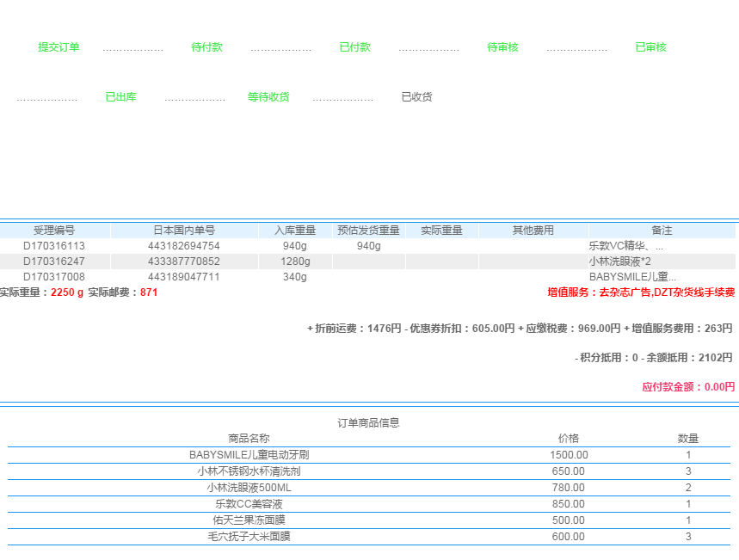Select product 乐敦CC美容液
The height and width of the screenshot is (560, 739).
(249, 504)
